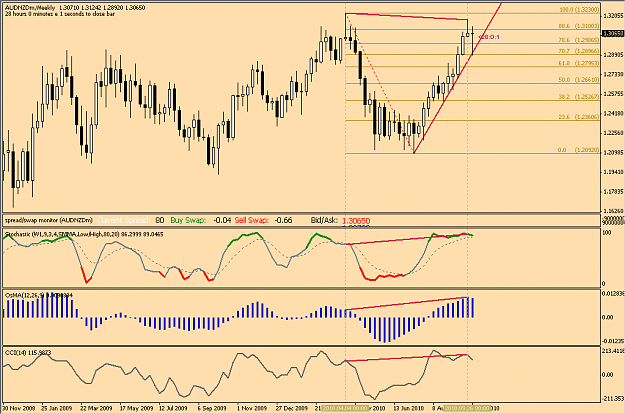Select the red divergence line in CCI panel
This screenshot has width=625, height=414.
(x=407, y=358)
